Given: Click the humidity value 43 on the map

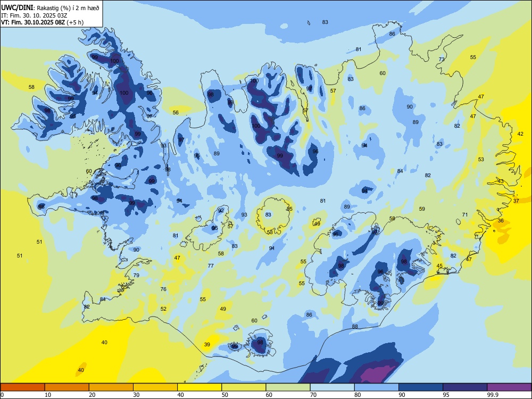Looking at the screenshot, I should click(x=501, y=181).
